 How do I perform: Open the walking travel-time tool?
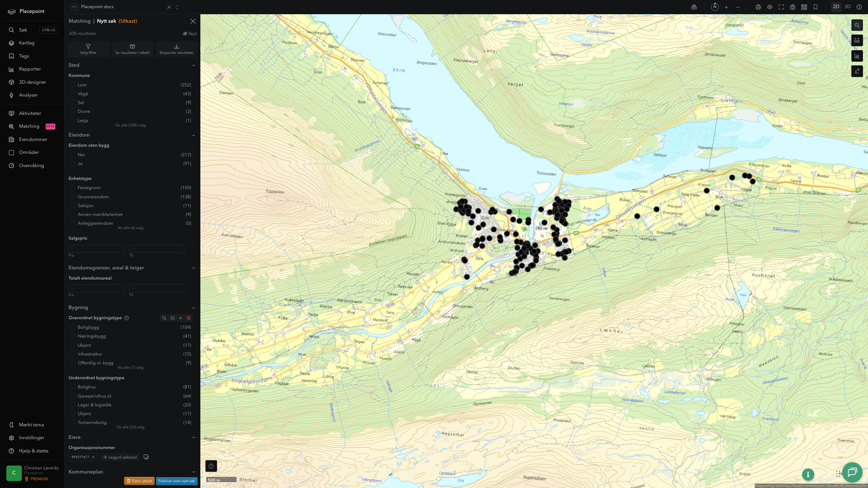857,71
